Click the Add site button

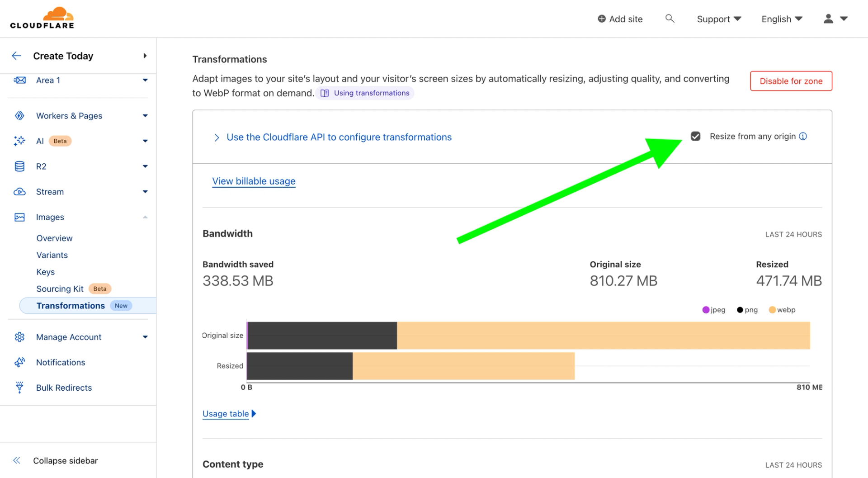coord(620,19)
